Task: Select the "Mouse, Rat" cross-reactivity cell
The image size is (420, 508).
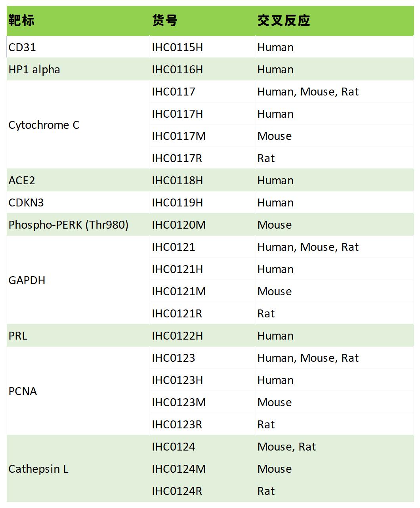Action: coord(286,447)
